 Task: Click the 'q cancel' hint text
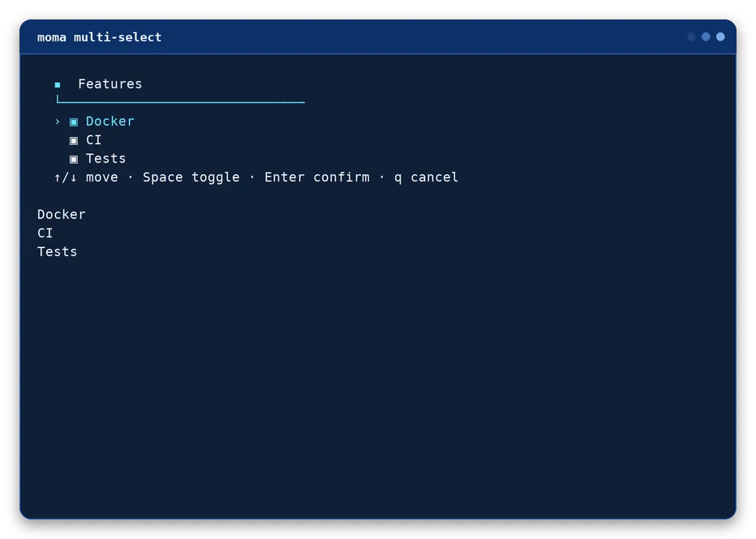click(x=426, y=178)
